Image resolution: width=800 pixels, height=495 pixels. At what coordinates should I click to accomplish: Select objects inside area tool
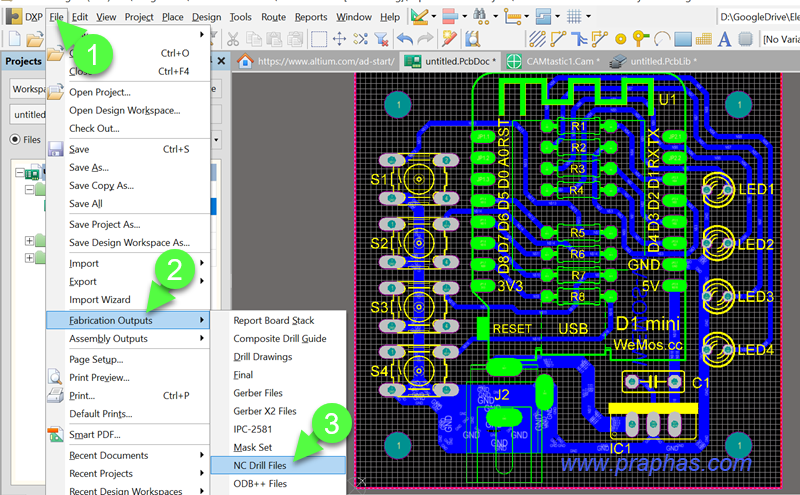tap(319, 39)
